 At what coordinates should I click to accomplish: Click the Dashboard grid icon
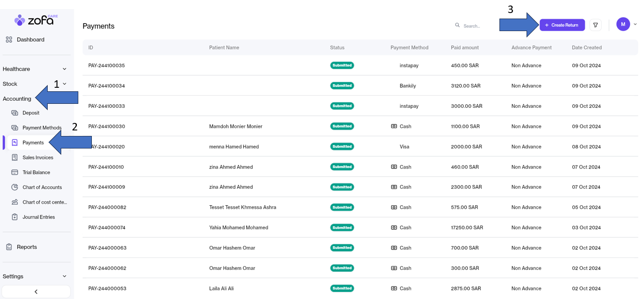pos(9,40)
